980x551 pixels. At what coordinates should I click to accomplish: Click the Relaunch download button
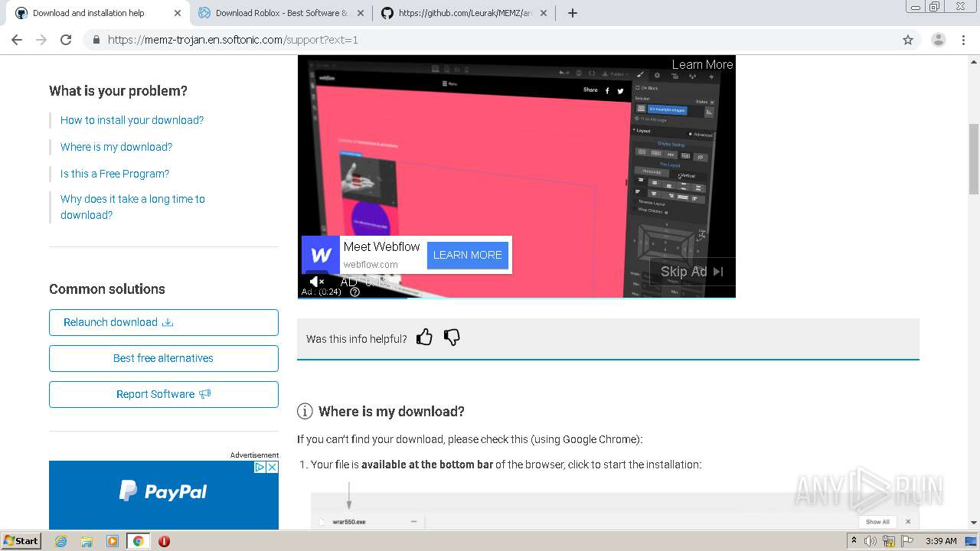click(x=164, y=322)
